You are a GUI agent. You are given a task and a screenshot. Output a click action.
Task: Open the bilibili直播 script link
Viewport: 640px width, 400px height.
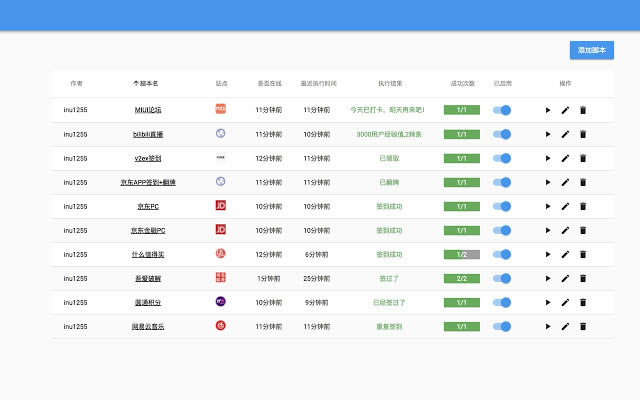tap(148, 134)
